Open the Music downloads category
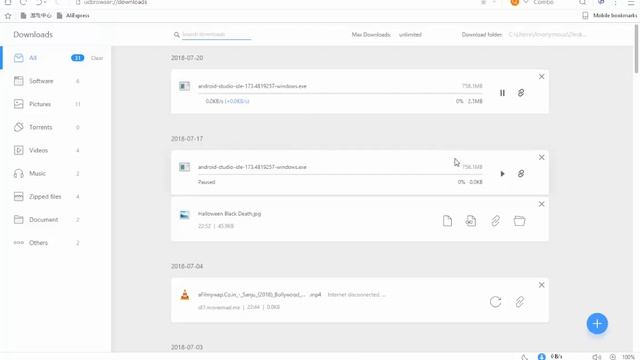 [x=56, y=173]
